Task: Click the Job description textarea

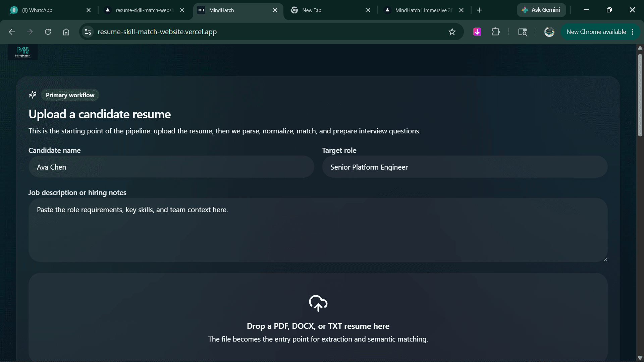Action: pos(318,230)
